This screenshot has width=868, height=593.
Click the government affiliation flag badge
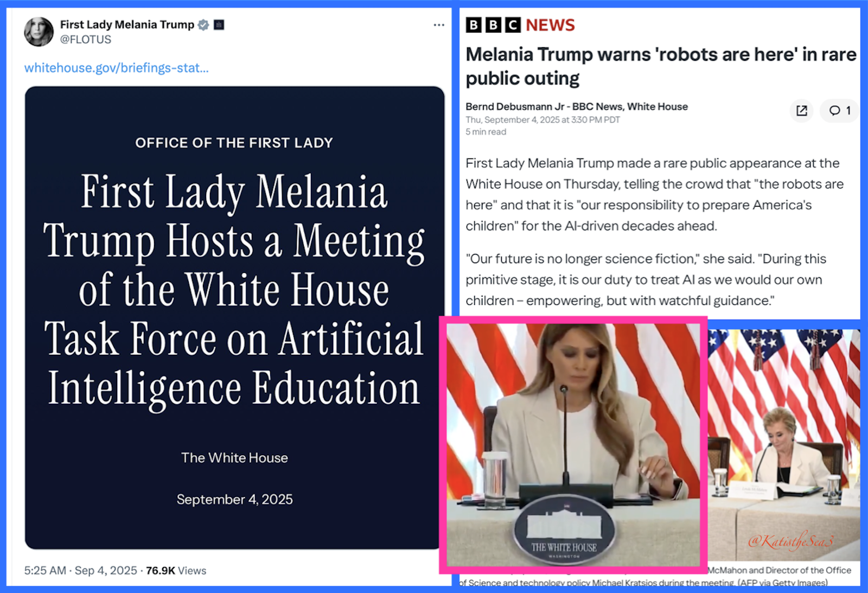[x=219, y=25]
